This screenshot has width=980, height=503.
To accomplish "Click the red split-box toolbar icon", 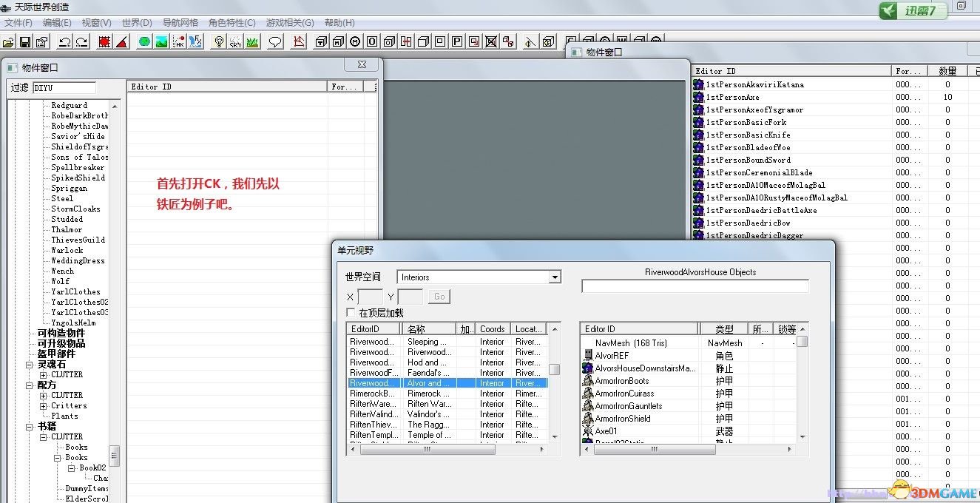I will [406, 41].
